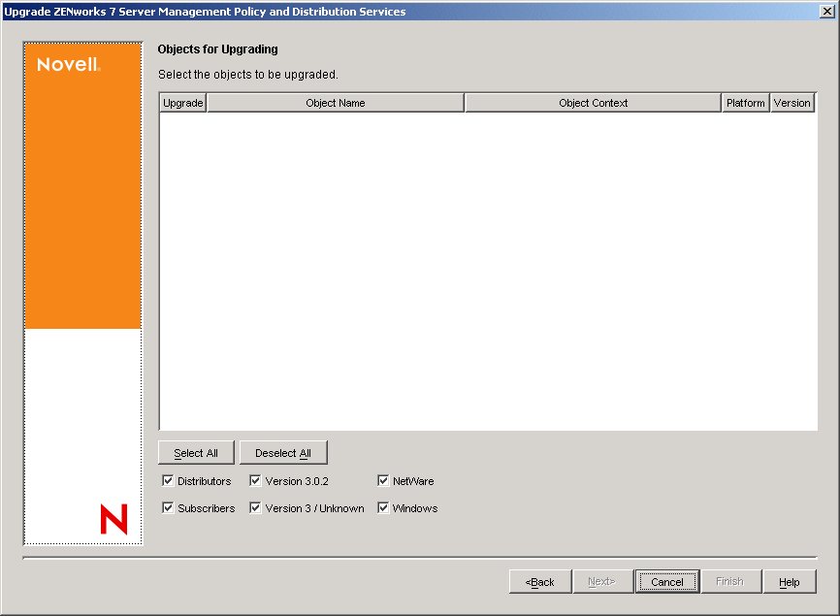Toggle the NetWare platform checkbox
Image resolution: width=840 pixels, height=616 pixels.
point(383,480)
